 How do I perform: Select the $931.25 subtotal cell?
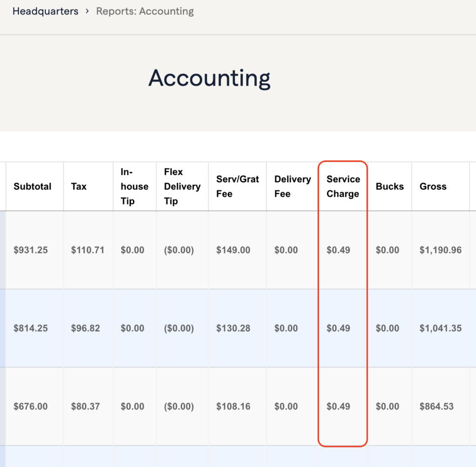point(30,250)
